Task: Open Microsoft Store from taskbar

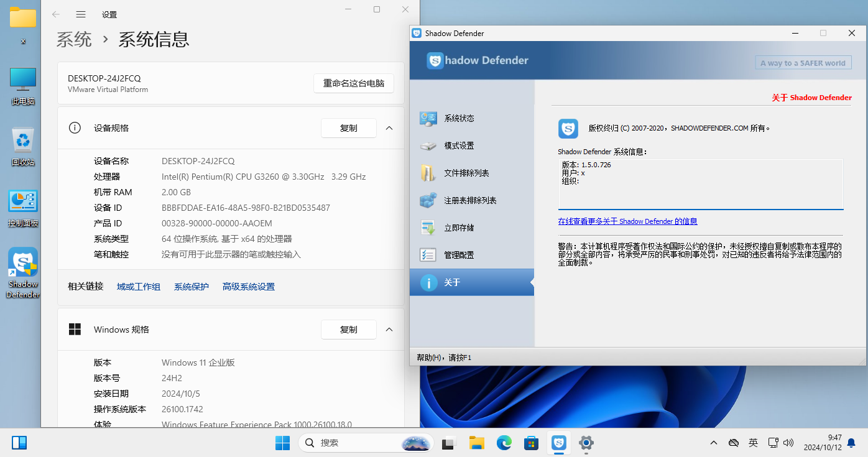Action: pos(531,443)
